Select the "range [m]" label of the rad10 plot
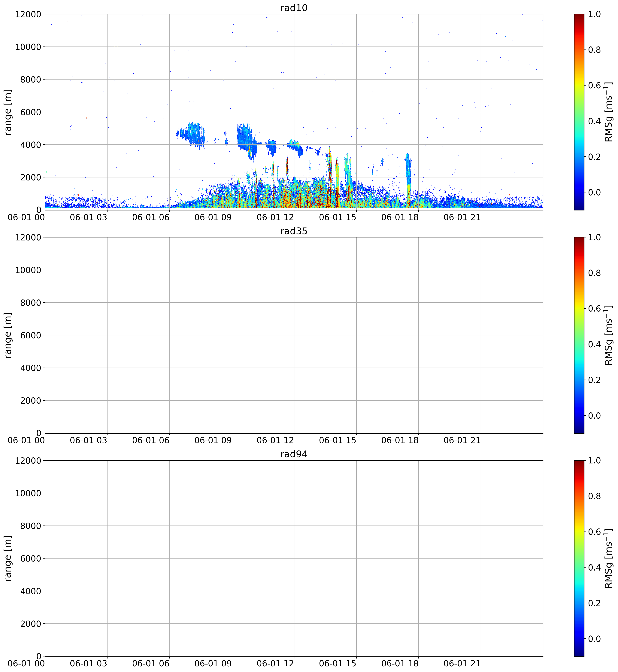Viewport: 618px width, 672px height. tap(8, 112)
